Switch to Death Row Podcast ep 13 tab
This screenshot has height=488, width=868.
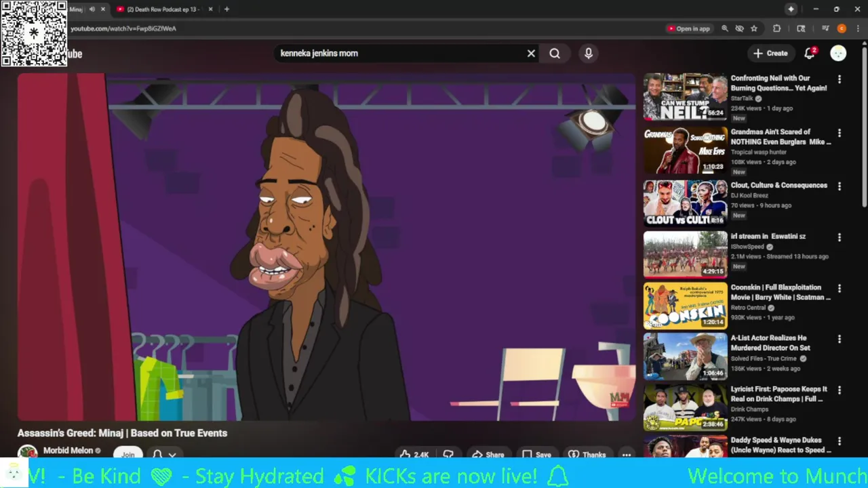pos(164,9)
